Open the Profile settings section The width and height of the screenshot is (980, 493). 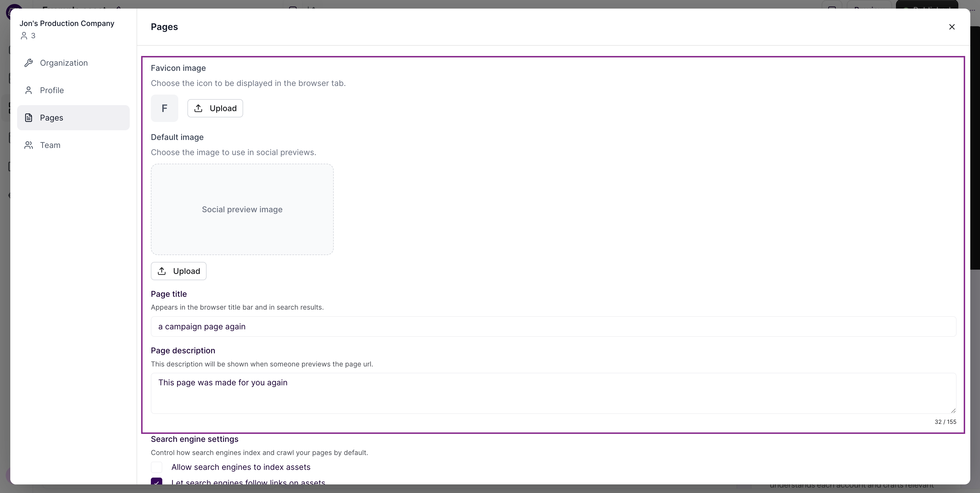pyautogui.click(x=73, y=90)
